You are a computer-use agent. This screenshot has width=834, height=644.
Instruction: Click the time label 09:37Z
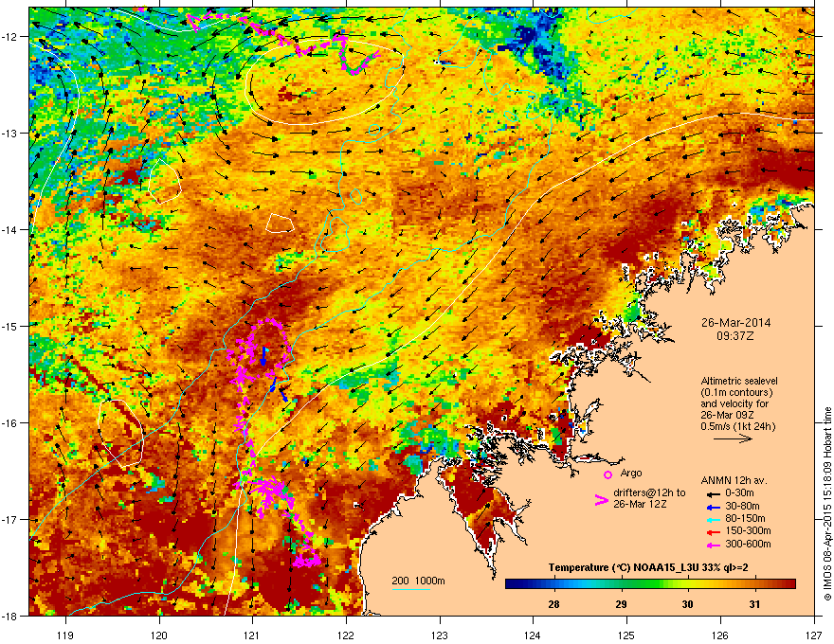[735, 336]
